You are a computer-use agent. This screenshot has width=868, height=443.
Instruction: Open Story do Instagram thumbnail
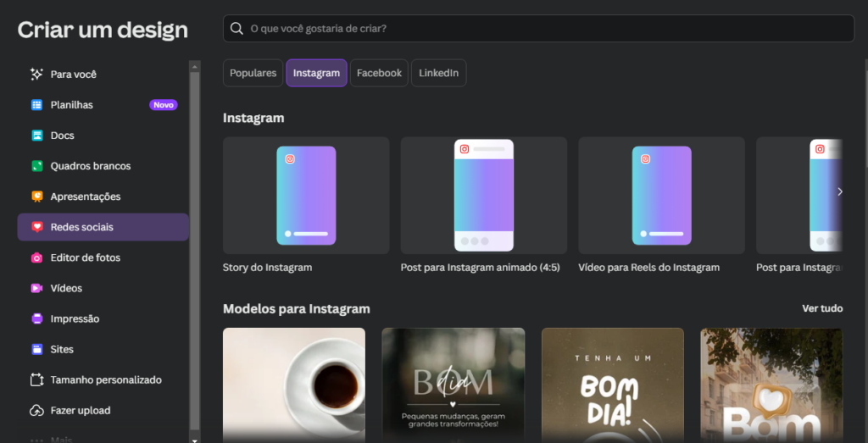coord(306,196)
